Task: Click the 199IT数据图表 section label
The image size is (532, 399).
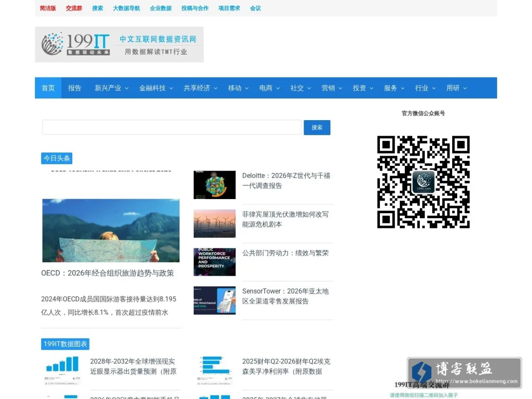Action: tap(65, 344)
